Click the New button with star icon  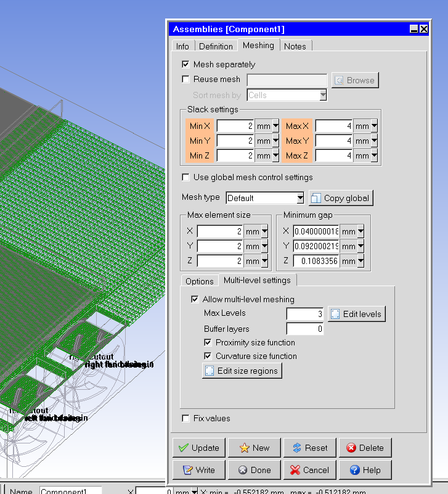(254, 448)
